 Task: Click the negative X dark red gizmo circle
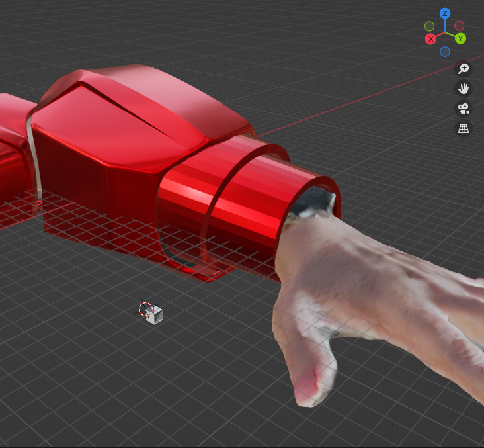tap(460, 26)
